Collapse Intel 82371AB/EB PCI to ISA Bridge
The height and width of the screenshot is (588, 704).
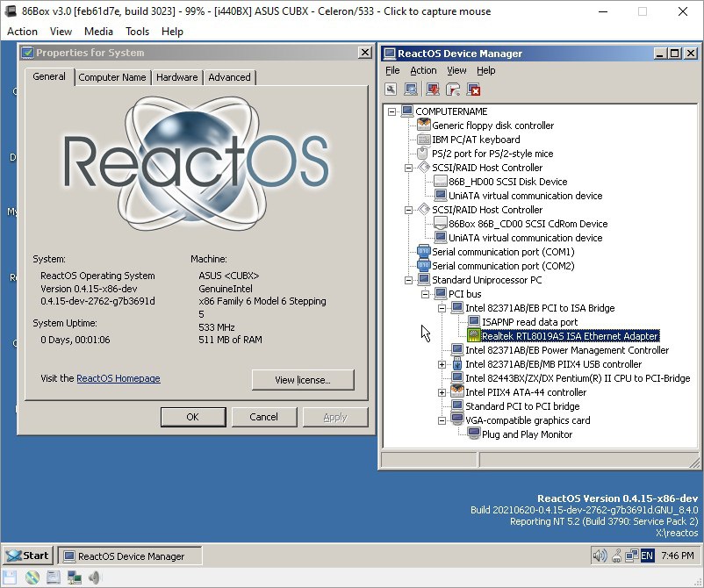pos(442,308)
